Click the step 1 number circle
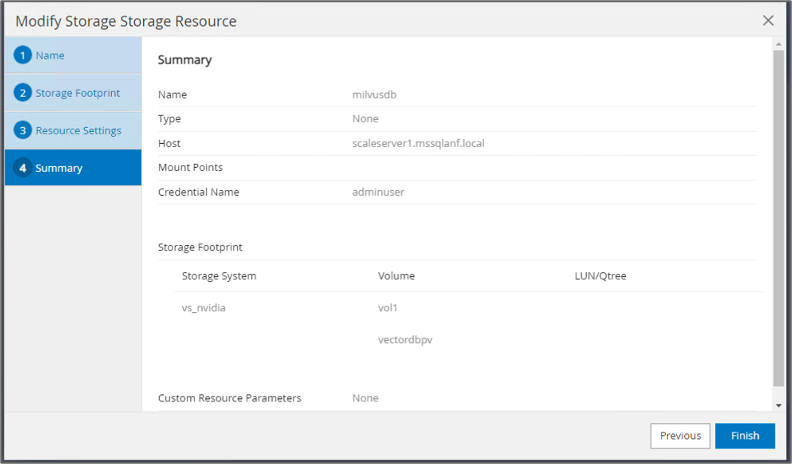The image size is (792, 464). point(23,55)
